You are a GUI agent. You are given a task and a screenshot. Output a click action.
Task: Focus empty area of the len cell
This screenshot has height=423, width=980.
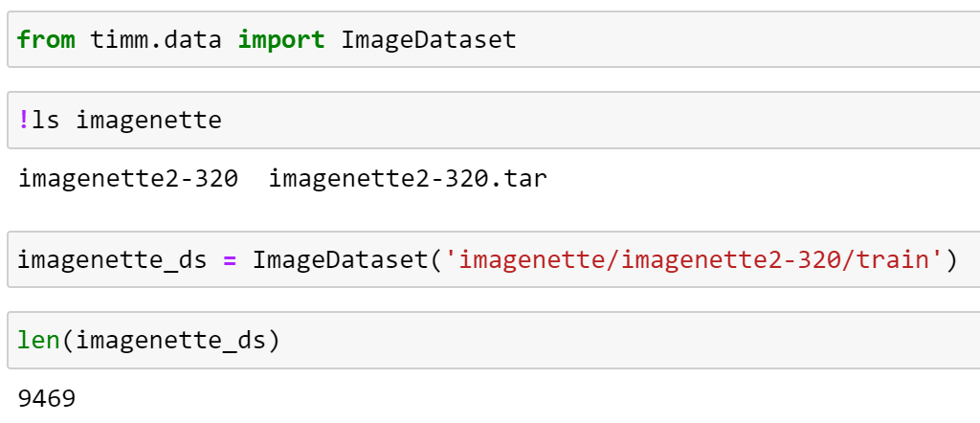pyautogui.click(x=622, y=340)
